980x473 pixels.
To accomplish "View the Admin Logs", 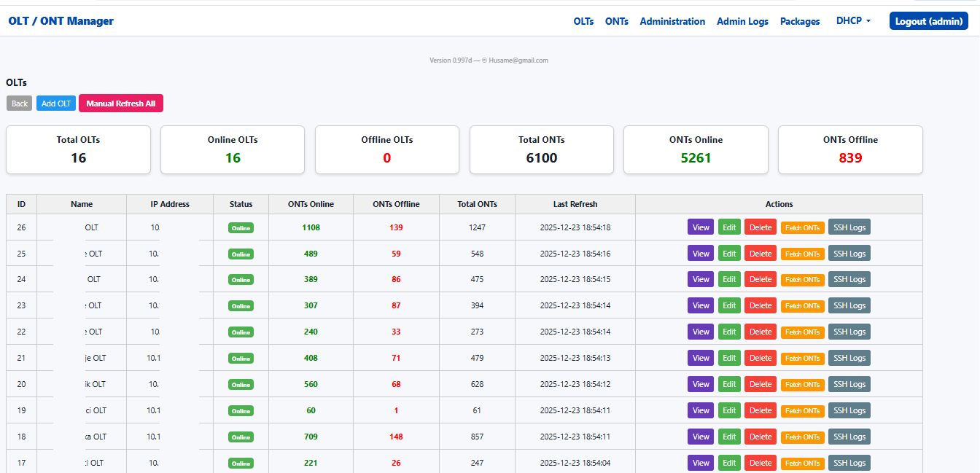I will coord(742,21).
